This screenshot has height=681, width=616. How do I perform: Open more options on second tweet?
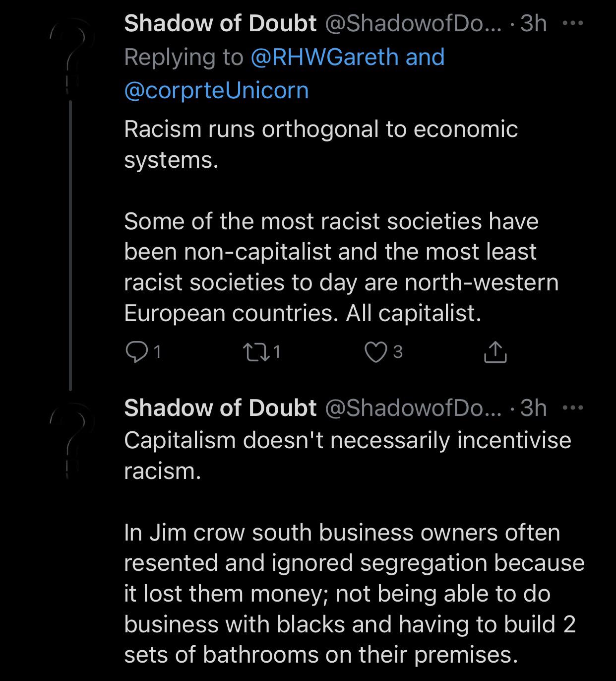pos(573,408)
